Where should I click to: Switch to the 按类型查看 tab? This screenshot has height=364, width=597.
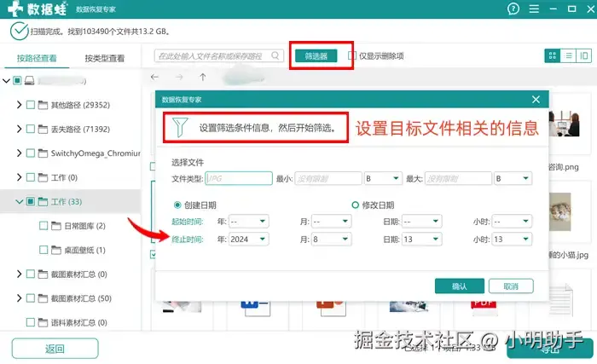pos(104,58)
